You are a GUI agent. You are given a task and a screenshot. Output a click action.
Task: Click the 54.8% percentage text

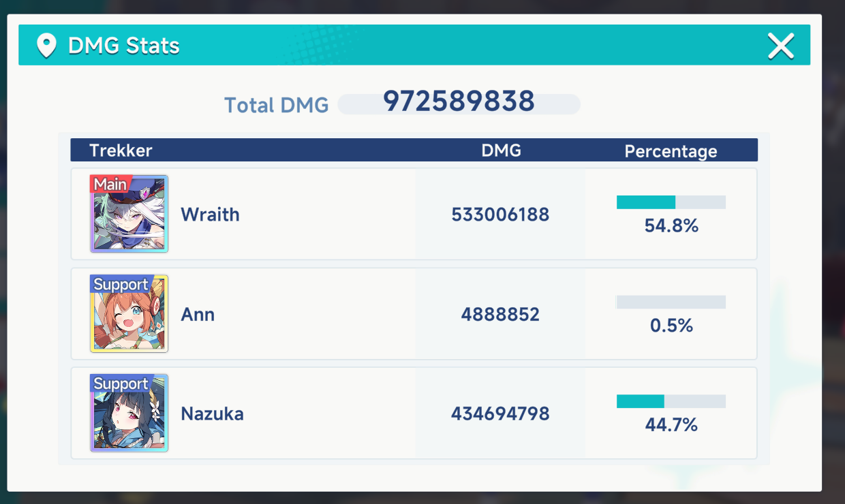click(671, 226)
